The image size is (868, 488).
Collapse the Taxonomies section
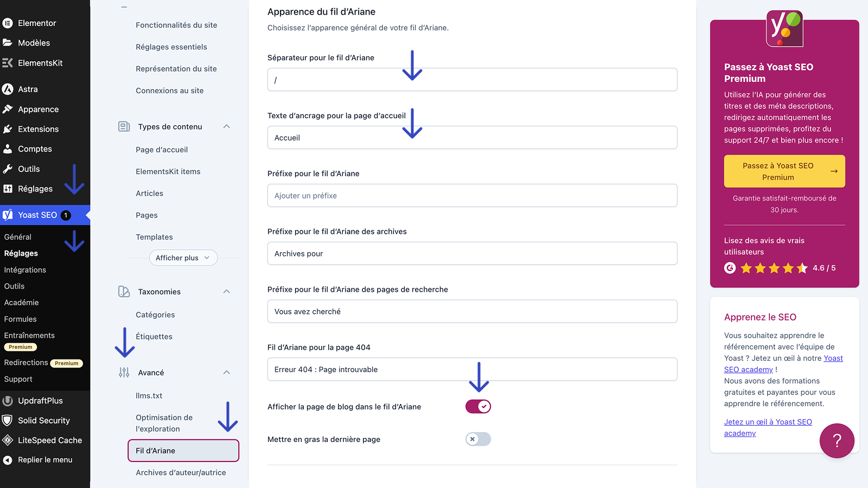point(227,292)
